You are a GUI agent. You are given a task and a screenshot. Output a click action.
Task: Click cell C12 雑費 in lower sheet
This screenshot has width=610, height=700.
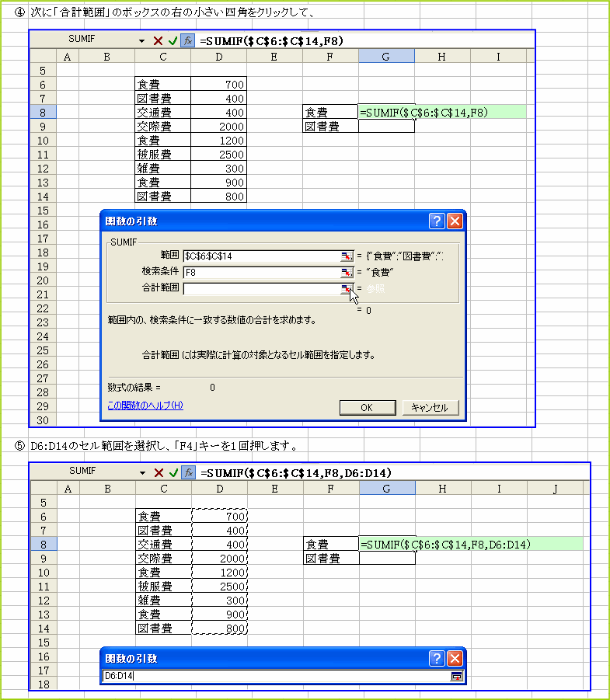pos(163,601)
